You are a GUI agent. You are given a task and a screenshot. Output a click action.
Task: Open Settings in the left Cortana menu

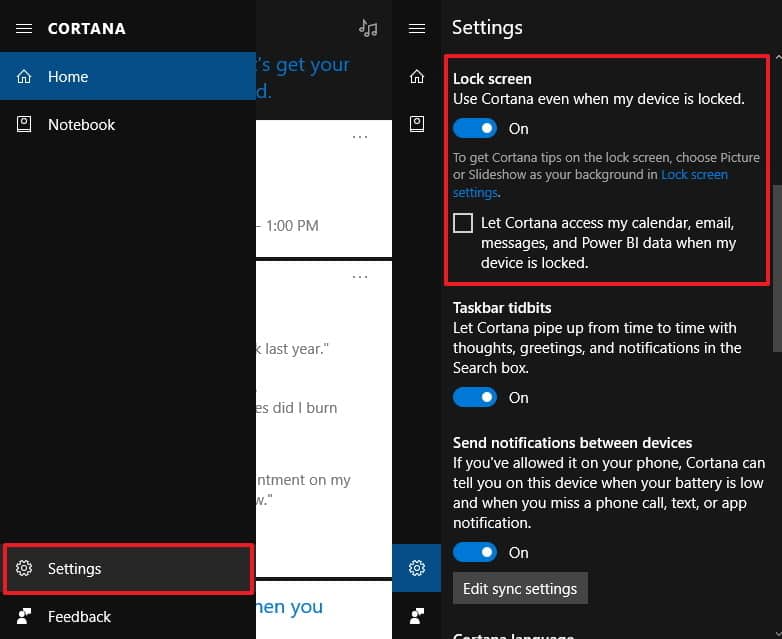128,568
